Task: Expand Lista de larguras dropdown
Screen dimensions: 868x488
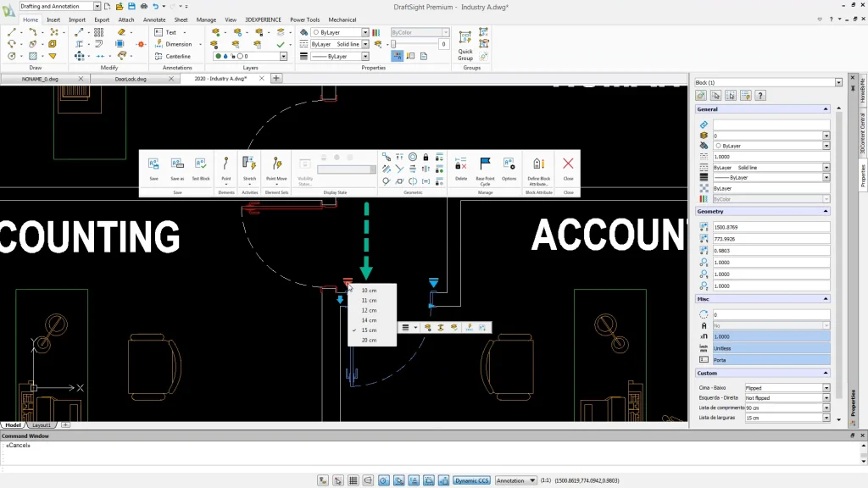Action: tap(826, 418)
